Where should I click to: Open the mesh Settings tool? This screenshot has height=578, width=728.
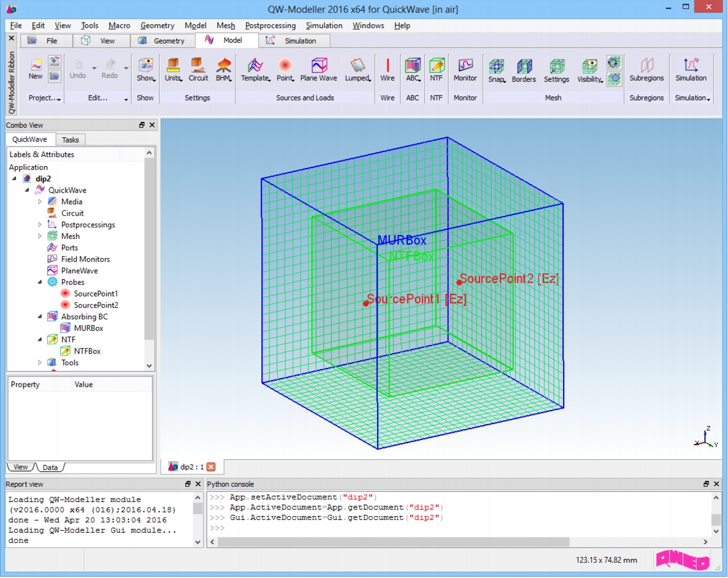tap(556, 70)
